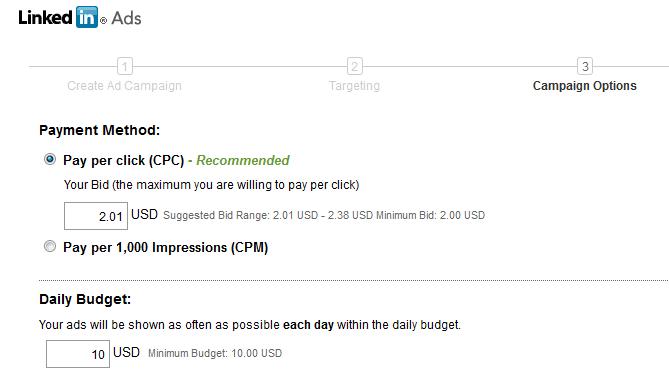The image size is (669, 382).
Task: Open the Create Ad Campaign step
Action: pyautogui.click(x=124, y=86)
